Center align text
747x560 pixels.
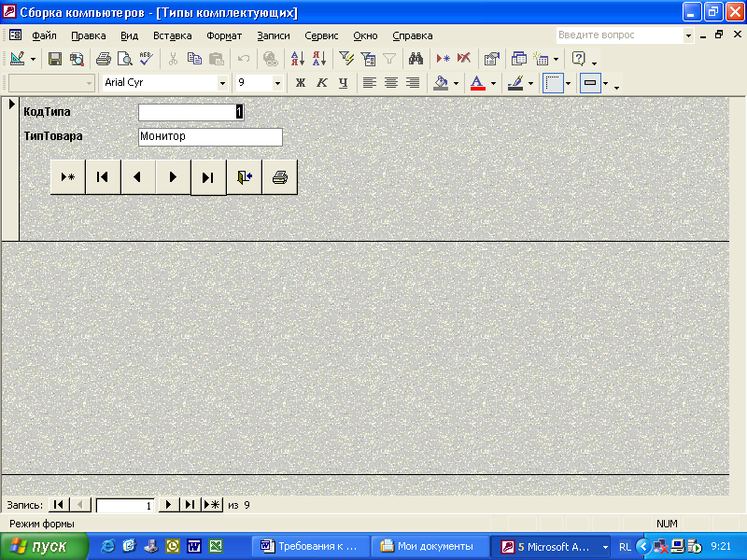coord(391,83)
